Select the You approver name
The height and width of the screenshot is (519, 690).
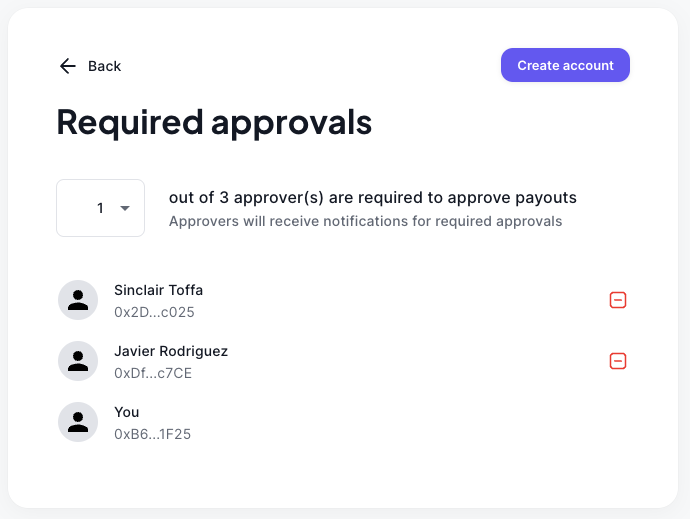[127, 412]
